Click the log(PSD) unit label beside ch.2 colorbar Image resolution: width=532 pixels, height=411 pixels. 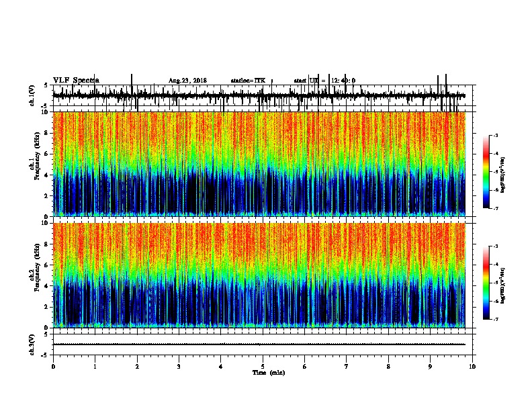click(503, 285)
